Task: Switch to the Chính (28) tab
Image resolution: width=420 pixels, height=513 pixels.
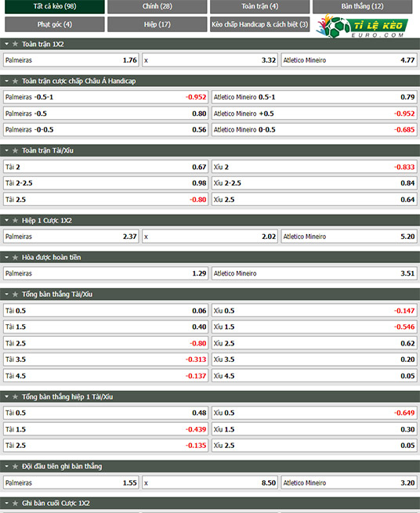Action: tap(157, 6)
